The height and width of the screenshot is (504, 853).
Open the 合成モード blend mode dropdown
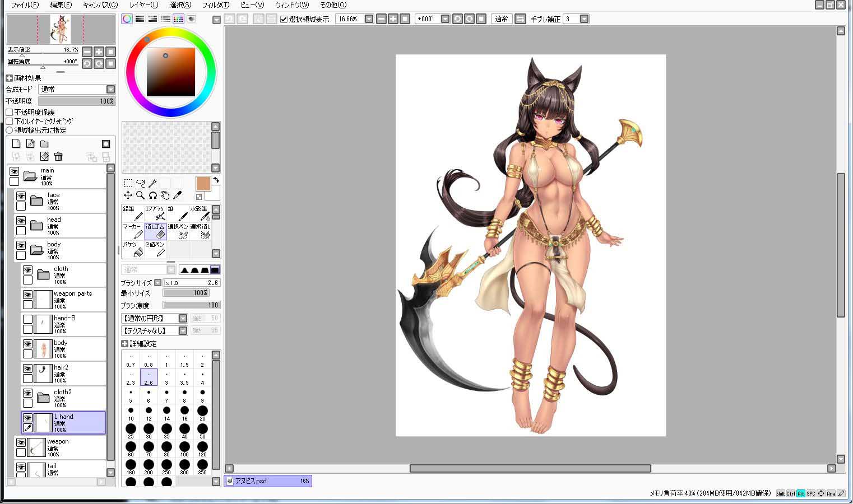(x=77, y=90)
